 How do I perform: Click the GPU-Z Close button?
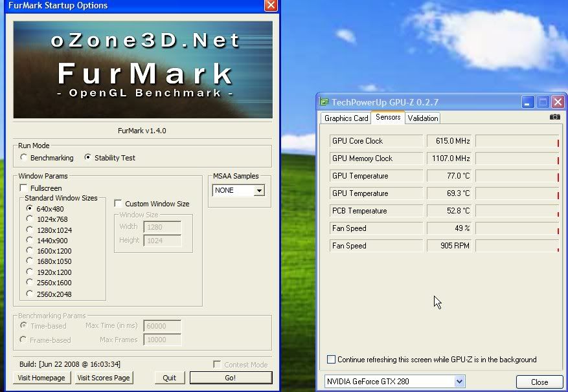tap(539, 382)
